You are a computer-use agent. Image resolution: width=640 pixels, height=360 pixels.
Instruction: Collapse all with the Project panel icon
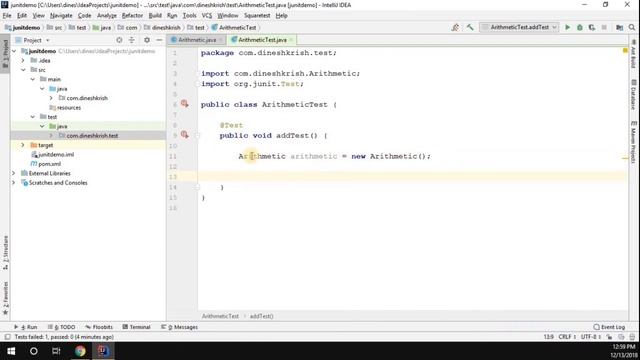click(131, 40)
